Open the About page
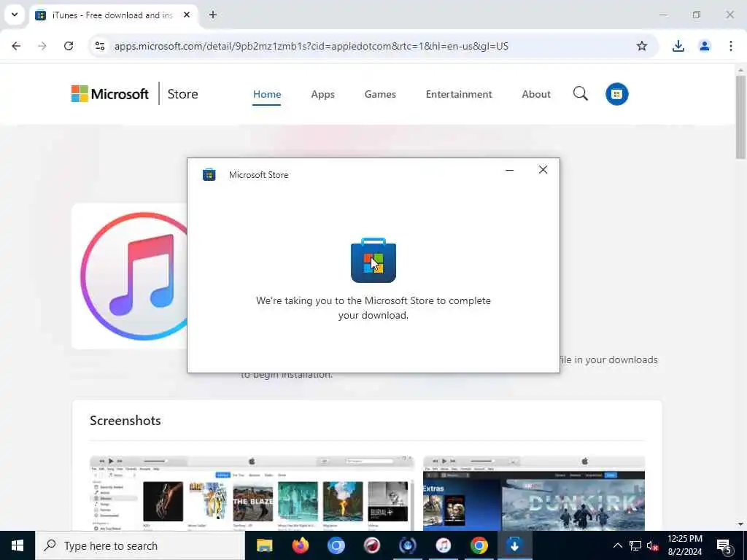The width and height of the screenshot is (747, 560). tap(536, 94)
